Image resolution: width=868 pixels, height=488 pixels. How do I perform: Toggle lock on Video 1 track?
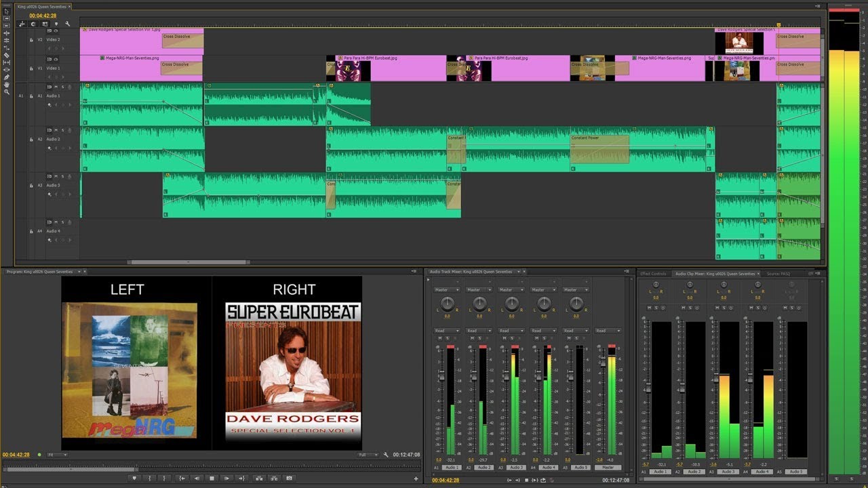tap(31, 68)
